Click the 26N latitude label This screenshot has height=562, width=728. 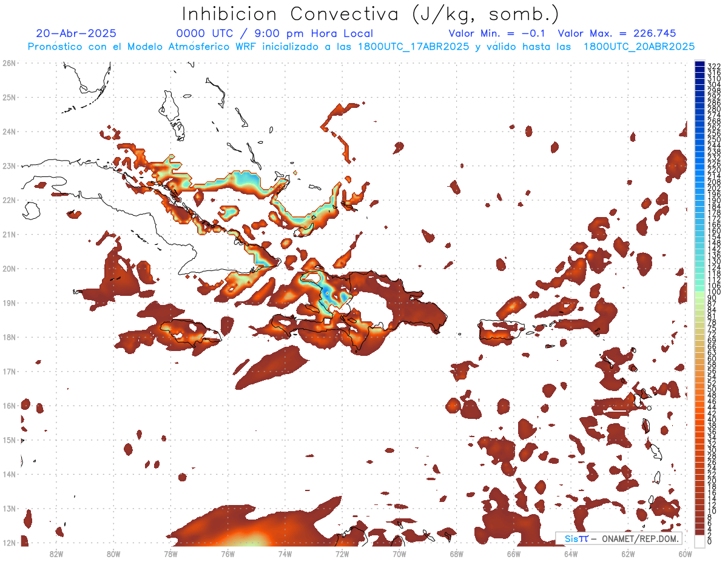point(9,62)
